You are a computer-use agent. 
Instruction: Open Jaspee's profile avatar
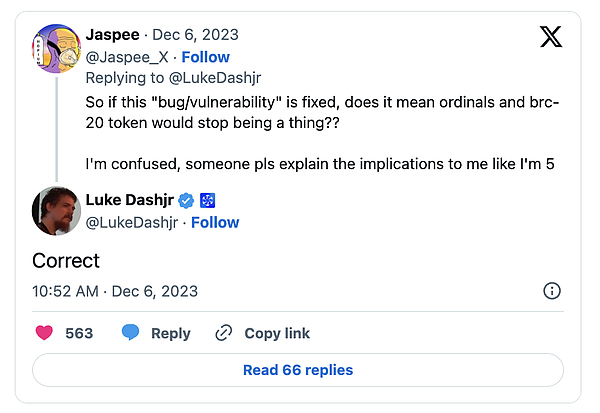[x=56, y=45]
